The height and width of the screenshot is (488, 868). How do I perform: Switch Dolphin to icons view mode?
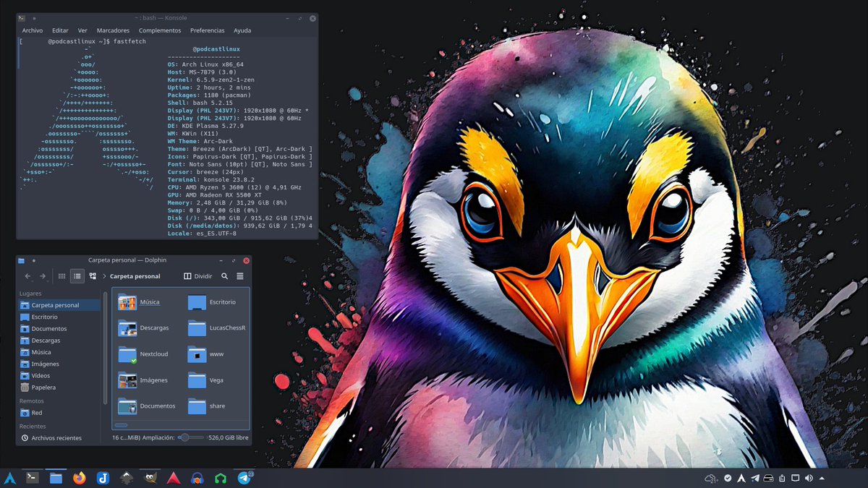[62, 276]
